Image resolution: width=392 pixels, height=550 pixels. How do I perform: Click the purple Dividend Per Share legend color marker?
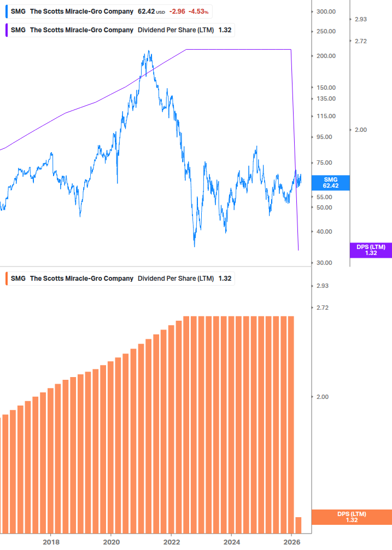tap(7, 30)
